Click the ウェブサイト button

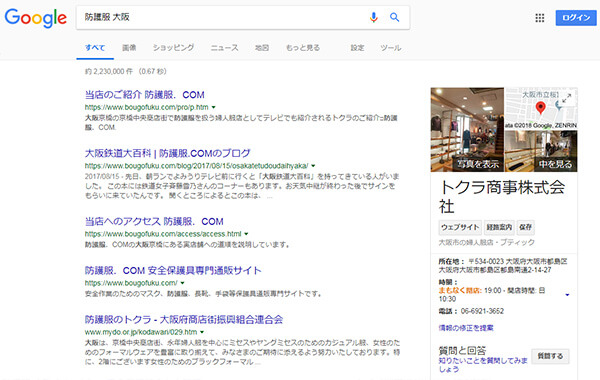point(460,227)
